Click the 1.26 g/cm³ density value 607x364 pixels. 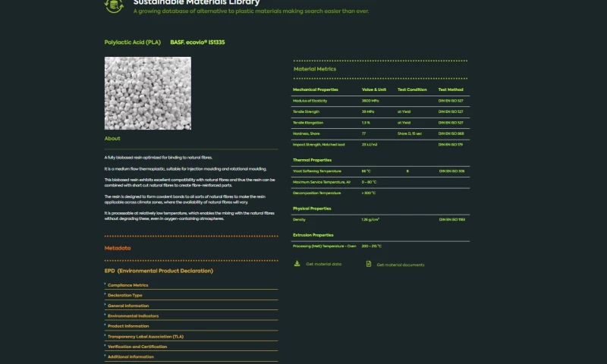(x=370, y=220)
